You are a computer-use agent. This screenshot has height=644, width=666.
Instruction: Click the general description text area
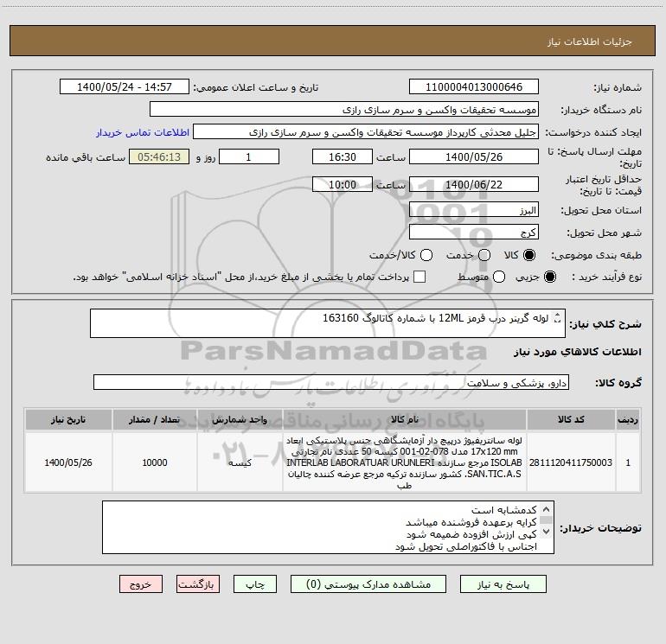[328, 323]
